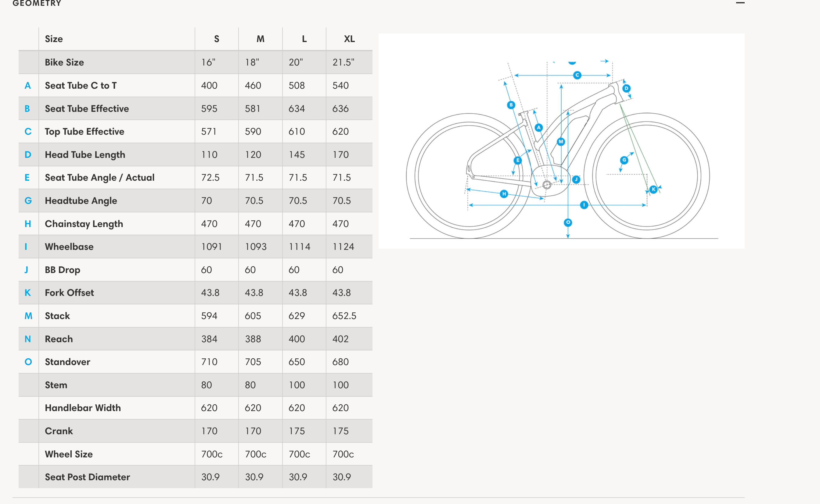Select the G headtube angle marker on diagram
This screenshot has width=820, height=504.
point(624,160)
